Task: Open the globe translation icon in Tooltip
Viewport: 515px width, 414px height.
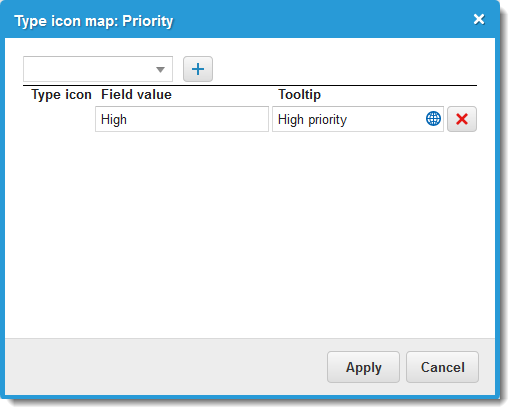Action: [x=433, y=119]
